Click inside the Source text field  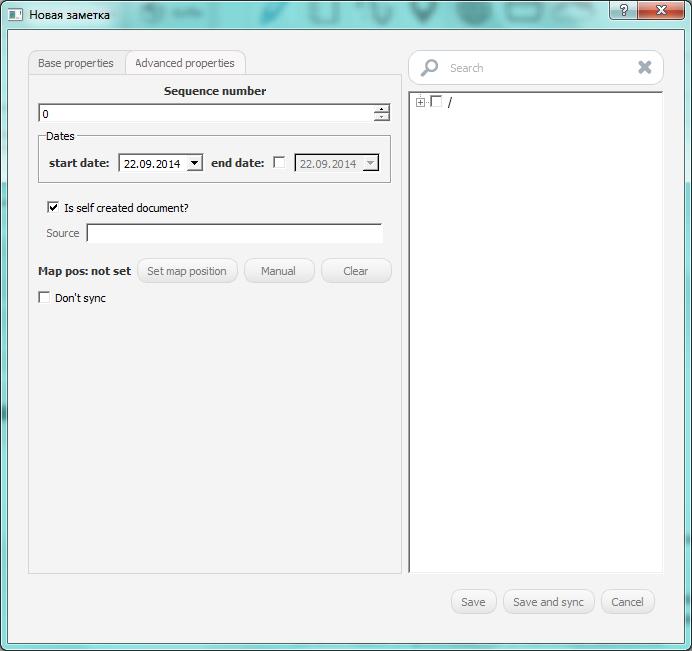click(x=234, y=233)
